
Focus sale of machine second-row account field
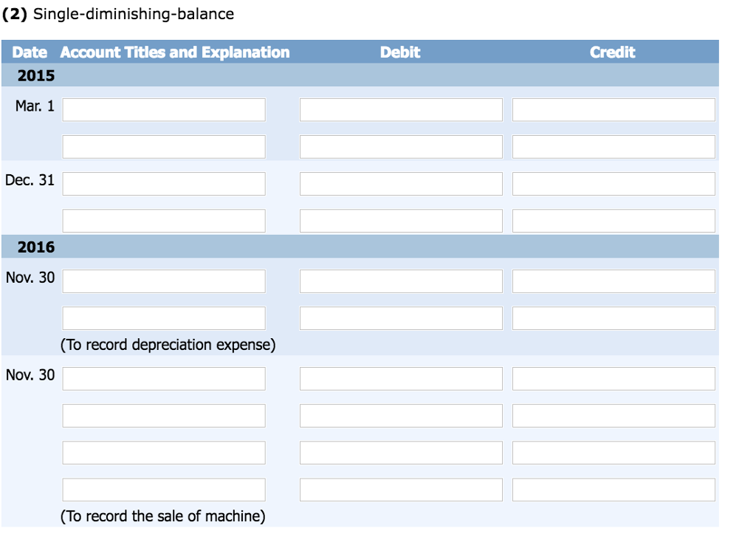coord(164,416)
